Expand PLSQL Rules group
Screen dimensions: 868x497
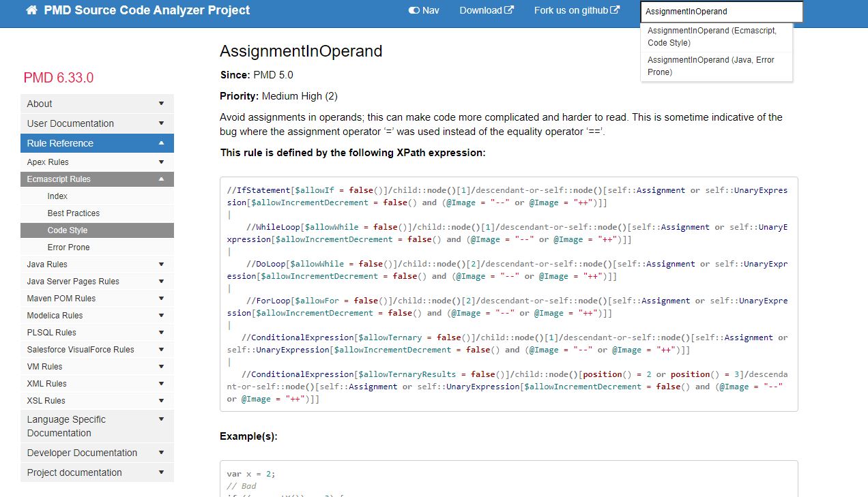tap(97, 333)
